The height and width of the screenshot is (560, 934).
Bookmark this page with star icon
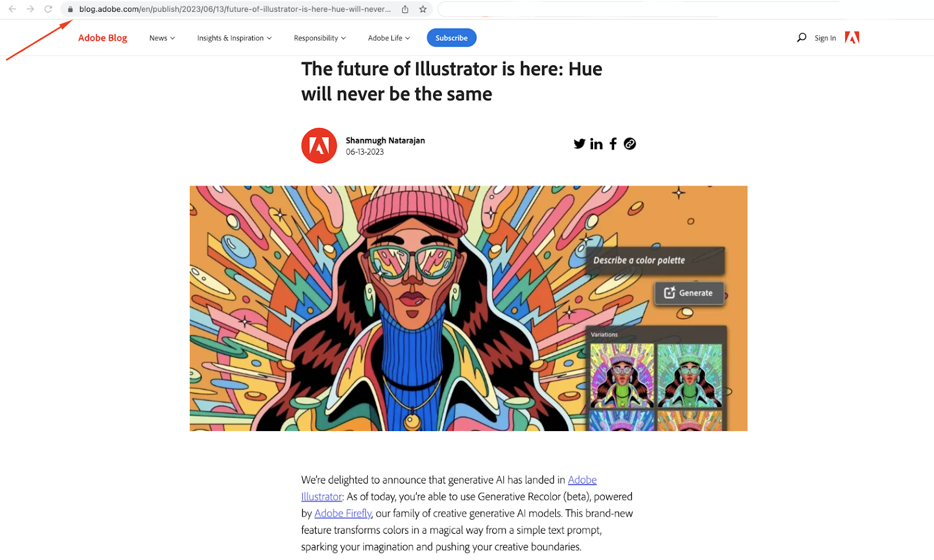click(x=423, y=9)
